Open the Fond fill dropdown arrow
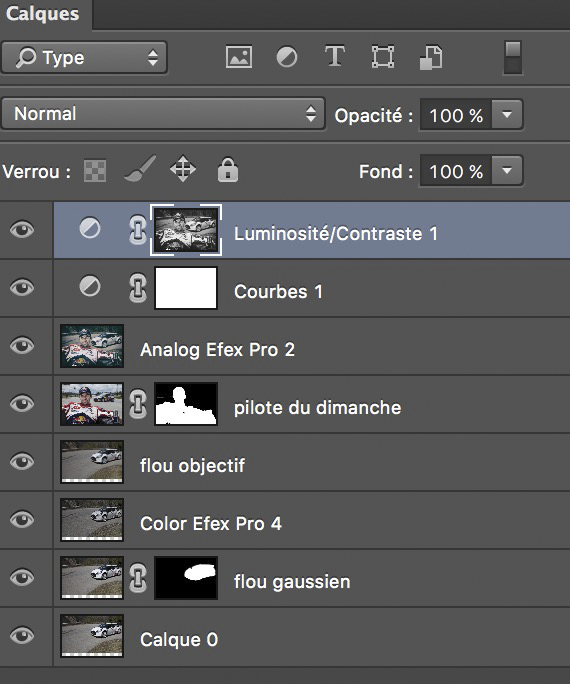This screenshot has width=570, height=684. click(507, 170)
